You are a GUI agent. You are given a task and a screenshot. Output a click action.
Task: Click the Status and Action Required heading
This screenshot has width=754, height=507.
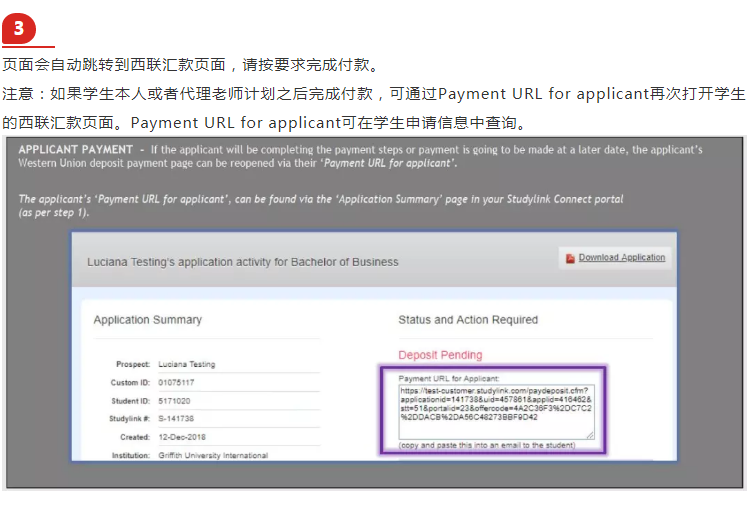467,320
